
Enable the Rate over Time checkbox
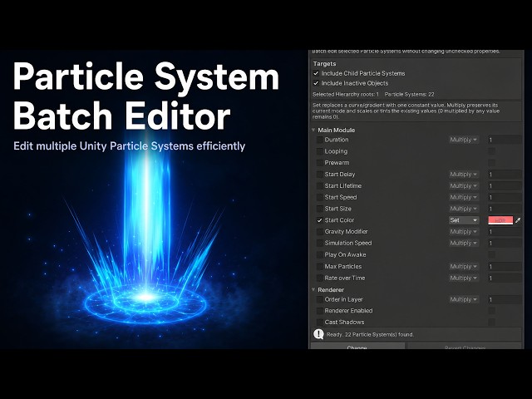[319, 278]
